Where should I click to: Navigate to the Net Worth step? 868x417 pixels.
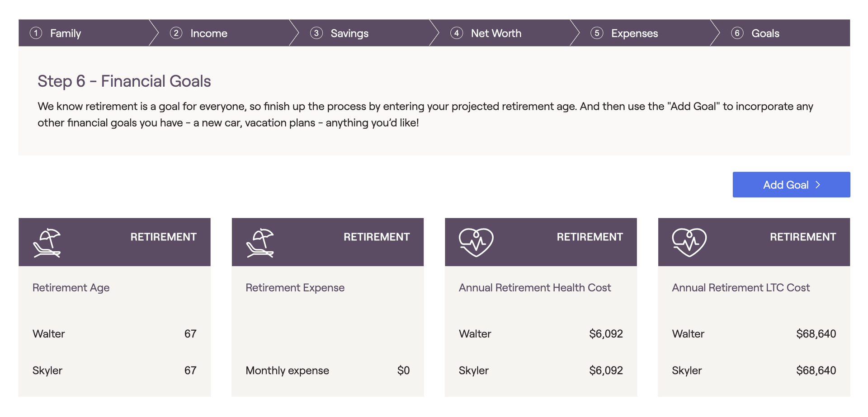pyautogui.click(x=496, y=33)
